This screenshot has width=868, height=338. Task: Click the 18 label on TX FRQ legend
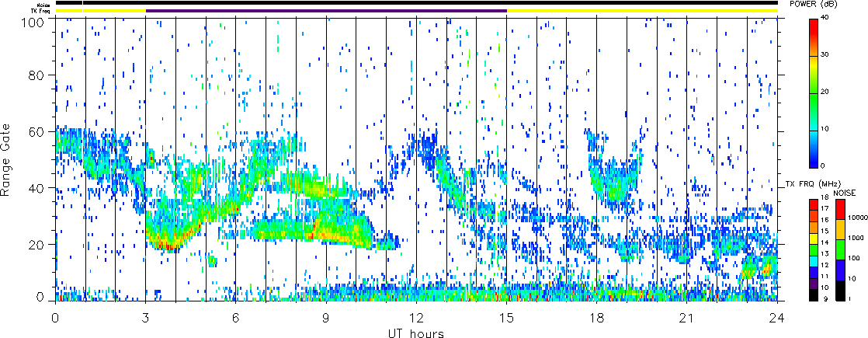(x=825, y=197)
